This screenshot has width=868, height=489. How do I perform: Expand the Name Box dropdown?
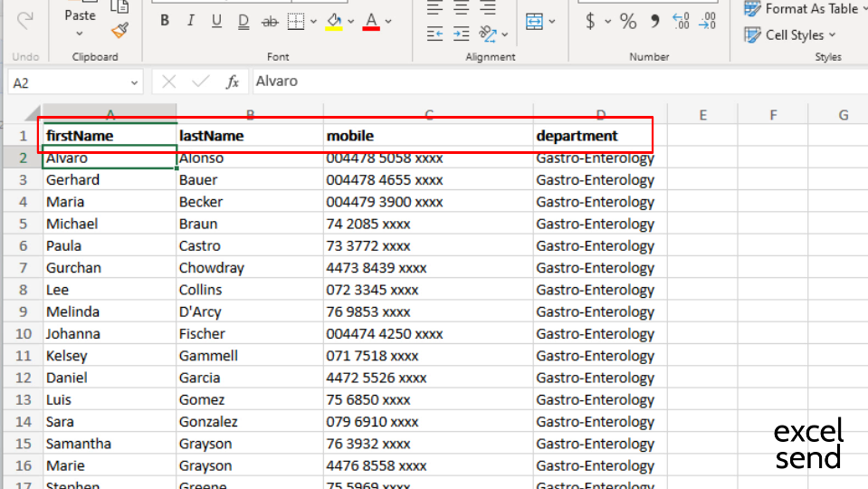tap(134, 83)
